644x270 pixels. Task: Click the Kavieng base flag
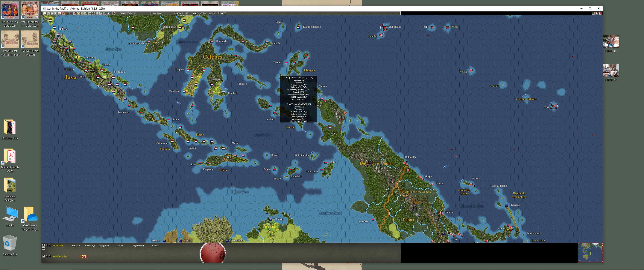pyautogui.click(x=507, y=206)
